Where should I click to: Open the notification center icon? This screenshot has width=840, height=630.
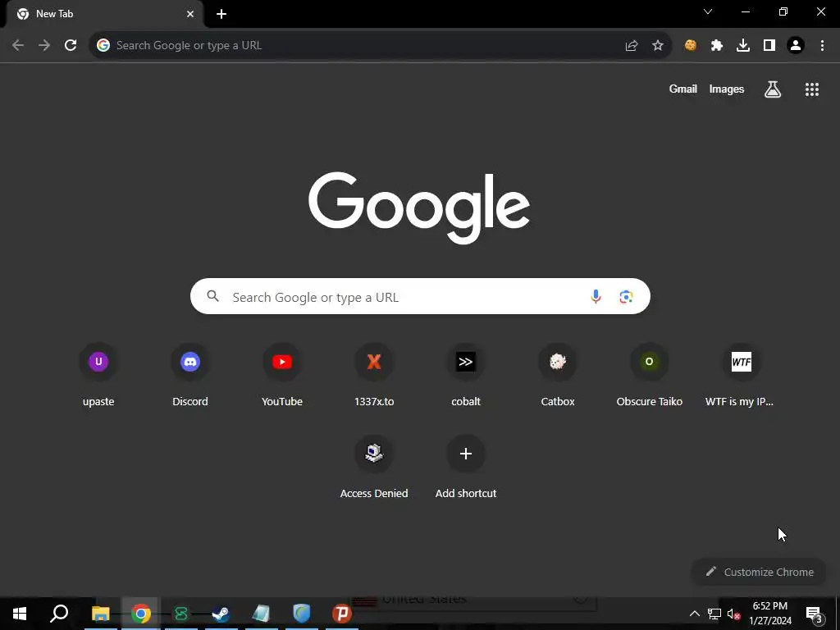[x=815, y=614]
